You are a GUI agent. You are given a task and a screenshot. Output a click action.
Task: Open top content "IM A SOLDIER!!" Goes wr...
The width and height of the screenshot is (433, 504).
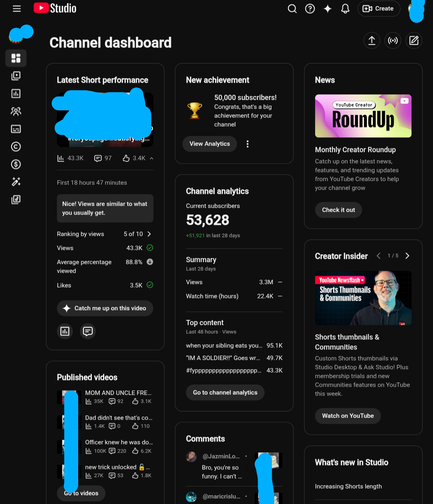[234, 358]
